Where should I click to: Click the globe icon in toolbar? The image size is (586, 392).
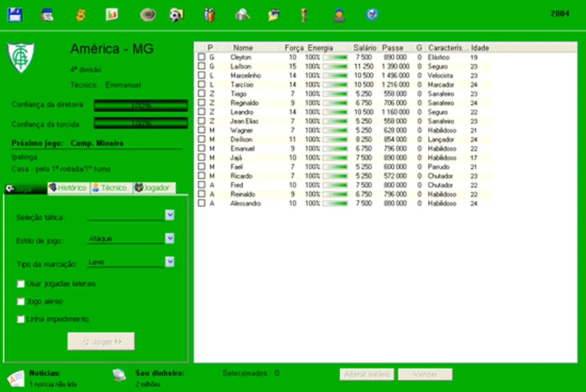pos(372,15)
